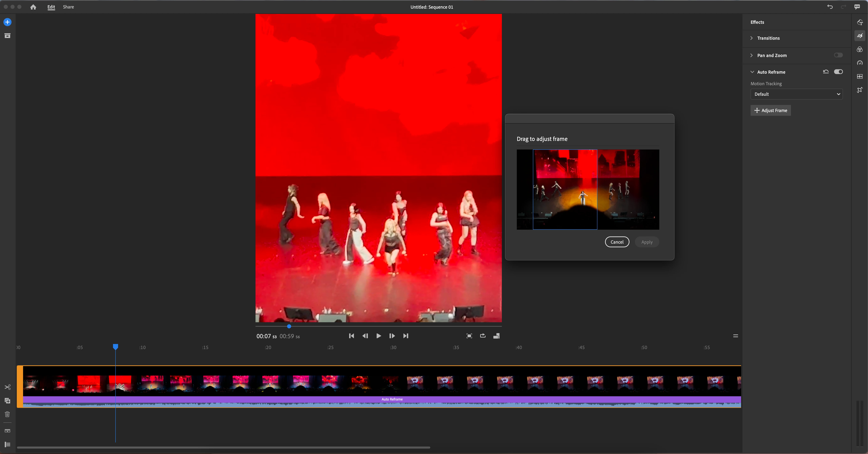The width and height of the screenshot is (868, 454).
Task: Toggle the Auto Reframe switch off
Action: pyautogui.click(x=838, y=72)
